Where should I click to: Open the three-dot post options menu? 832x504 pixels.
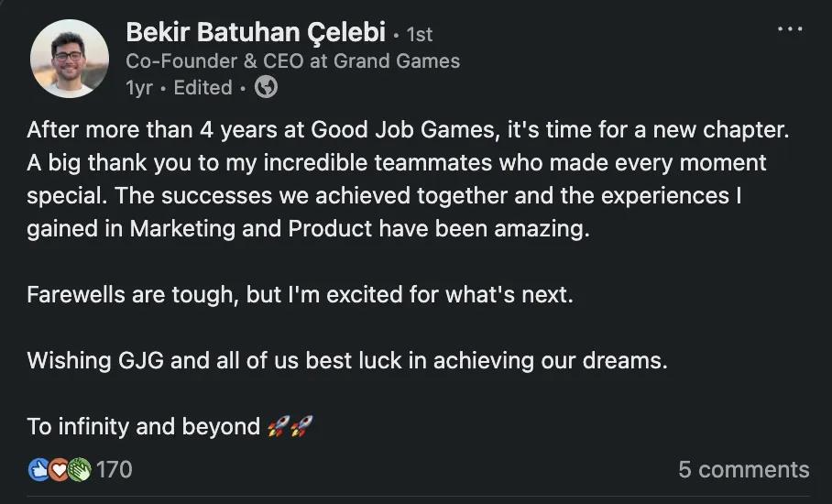(x=789, y=29)
